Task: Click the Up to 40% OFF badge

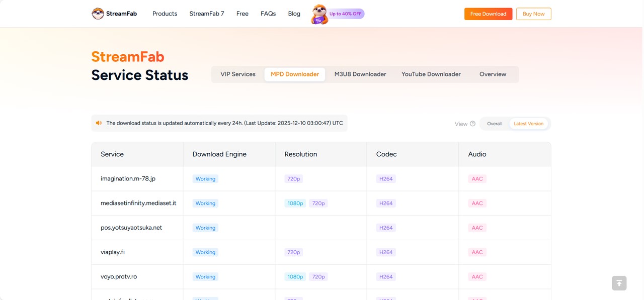Action: pos(346,14)
